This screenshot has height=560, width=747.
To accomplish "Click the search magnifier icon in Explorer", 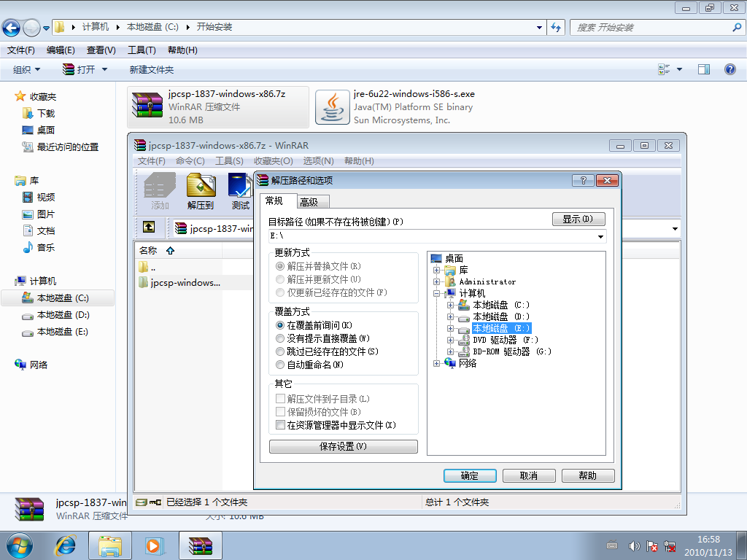I will [x=737, y=27].
